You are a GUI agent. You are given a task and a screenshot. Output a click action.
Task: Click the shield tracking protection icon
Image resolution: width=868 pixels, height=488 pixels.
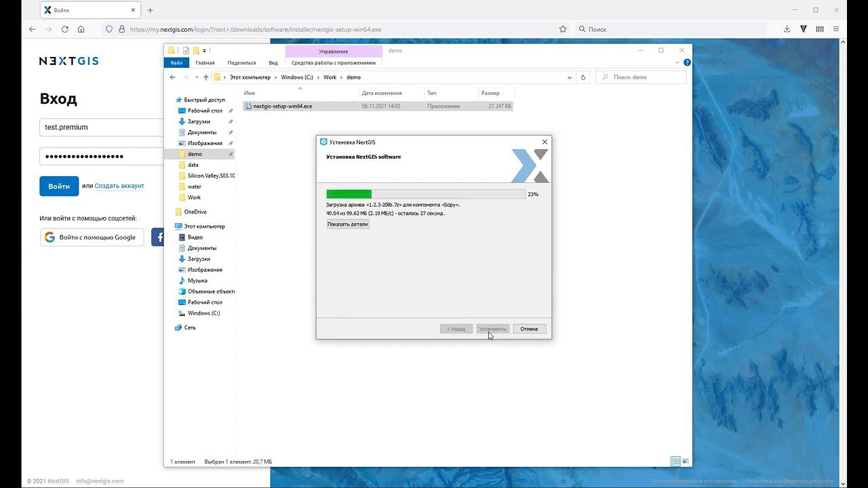(109, 29)
